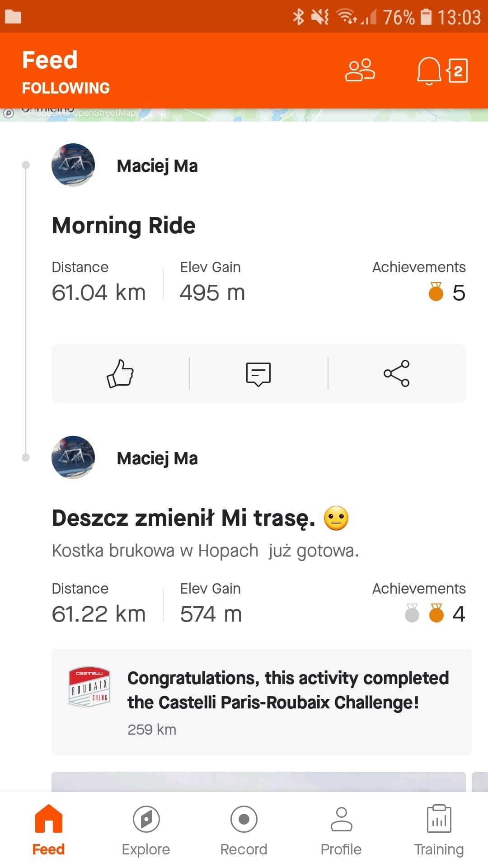Open the Castelli Roubaix challenge badge
This screenshot has height=868, width=488.
pos(89,687)
